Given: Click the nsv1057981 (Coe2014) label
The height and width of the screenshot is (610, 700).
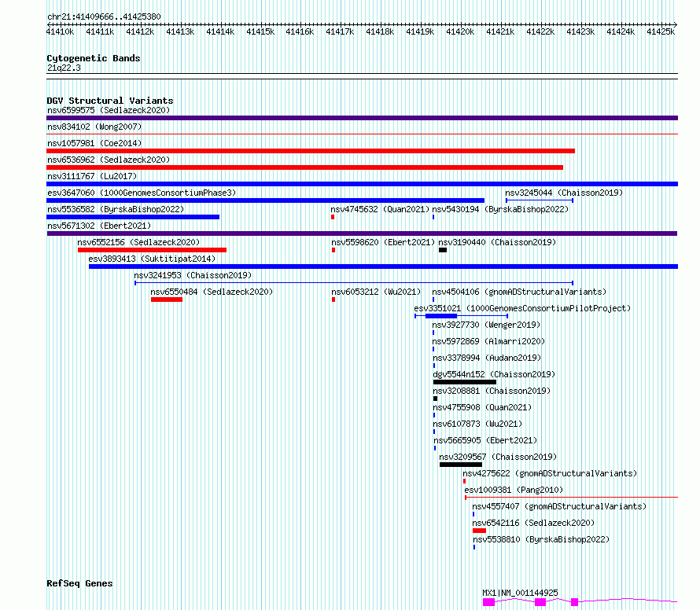Looking at the screenshot, I should 94,143.
